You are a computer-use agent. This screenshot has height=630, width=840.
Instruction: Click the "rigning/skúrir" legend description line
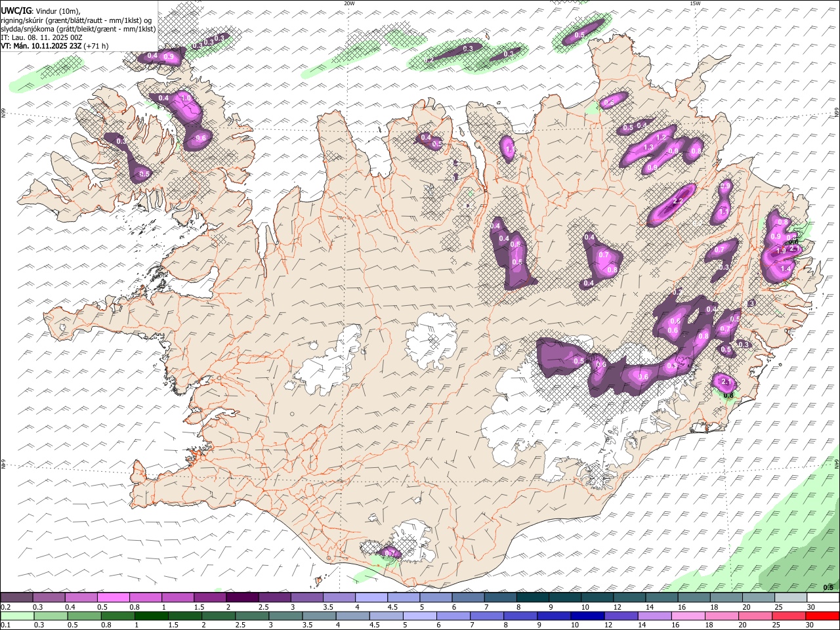(x=76, y=20)
